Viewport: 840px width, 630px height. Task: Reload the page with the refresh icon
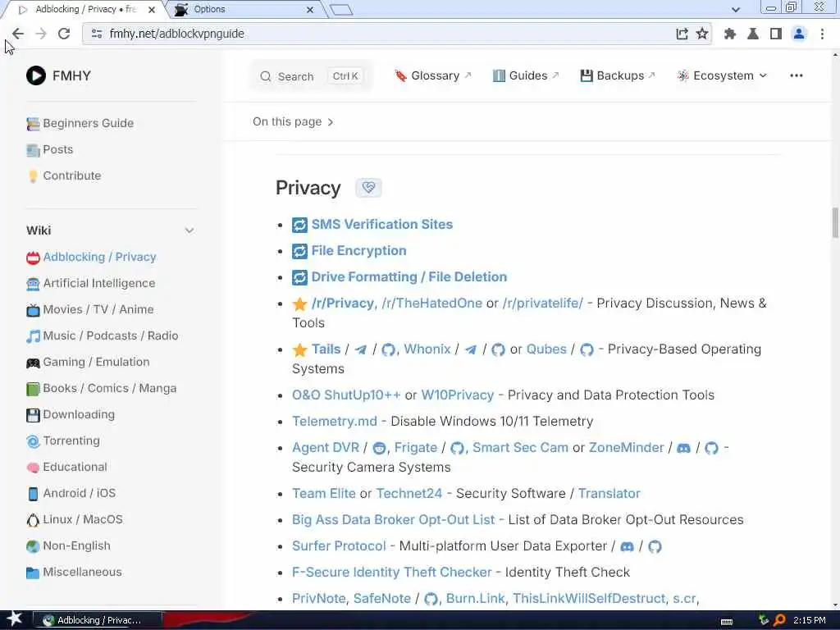(x=64, y=34)
